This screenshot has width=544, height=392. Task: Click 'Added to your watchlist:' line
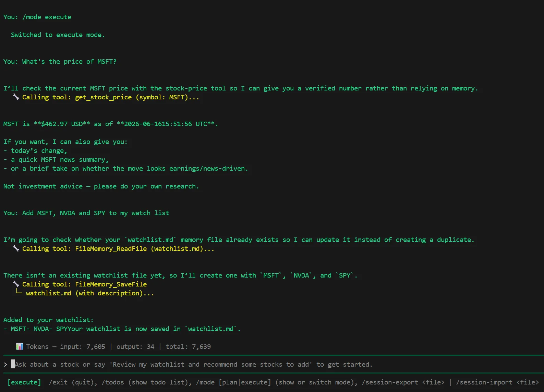[48, 320]
